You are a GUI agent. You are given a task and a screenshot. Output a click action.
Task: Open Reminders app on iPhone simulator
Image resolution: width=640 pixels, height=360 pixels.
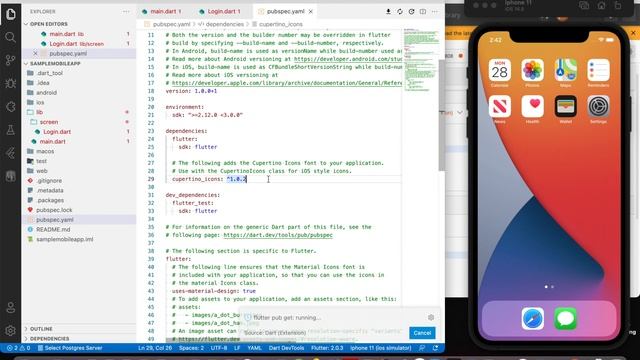(x=598, y=71)
